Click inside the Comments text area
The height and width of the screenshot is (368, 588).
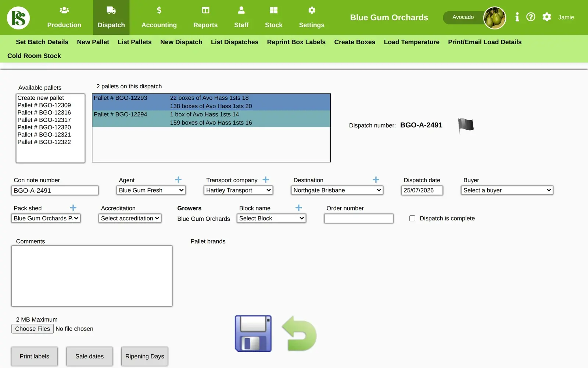tap(92, 276)
